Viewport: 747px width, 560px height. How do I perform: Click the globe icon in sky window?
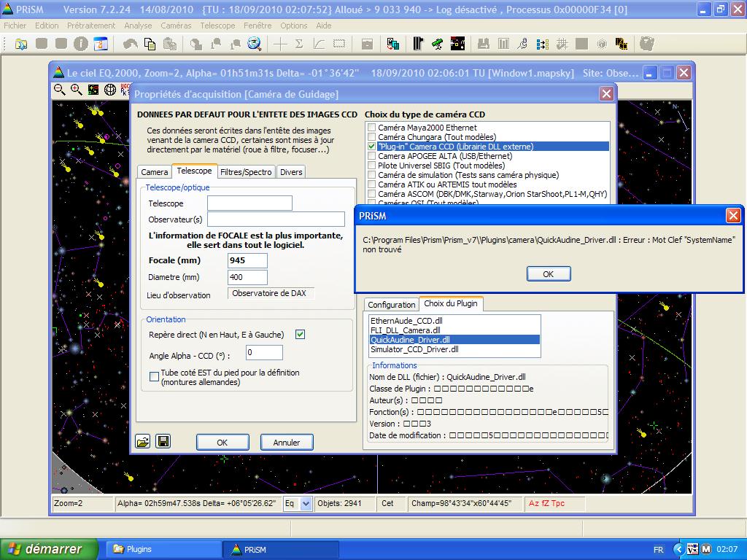click(110, 90)
